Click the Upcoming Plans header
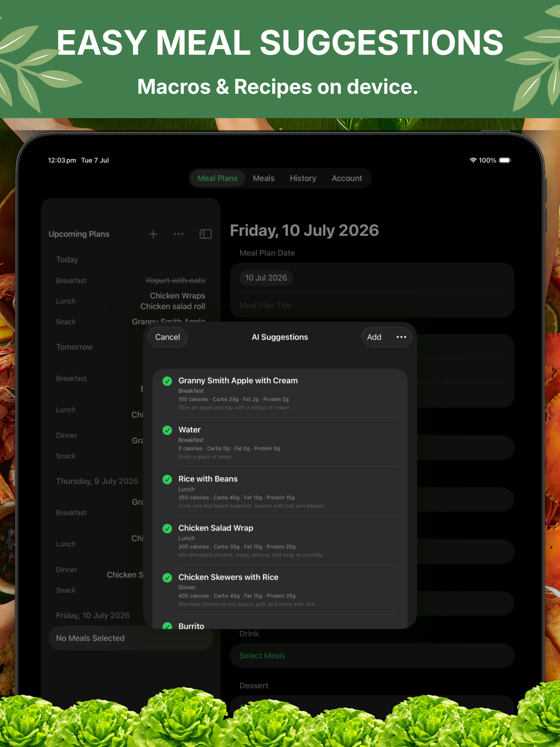Image resolution: width=560 pixels, height=747 pixels. (x=79, y=234)
